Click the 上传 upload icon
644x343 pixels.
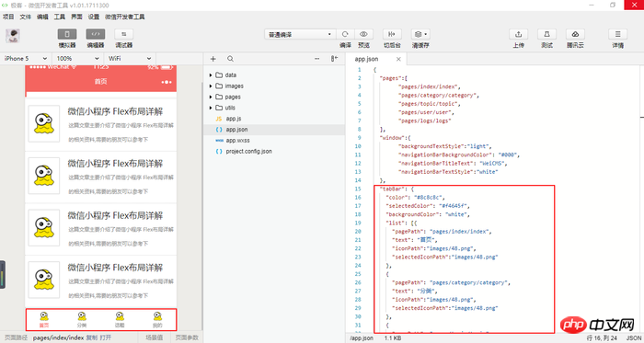coord(518,34)
